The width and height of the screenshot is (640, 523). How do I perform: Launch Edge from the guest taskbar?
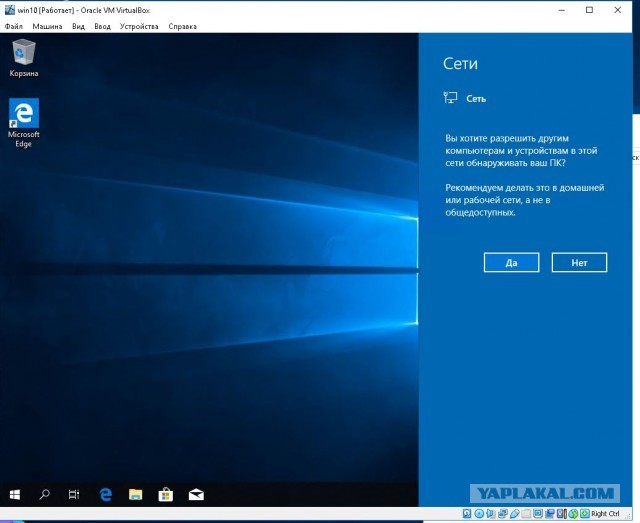(x=106, y=495)
